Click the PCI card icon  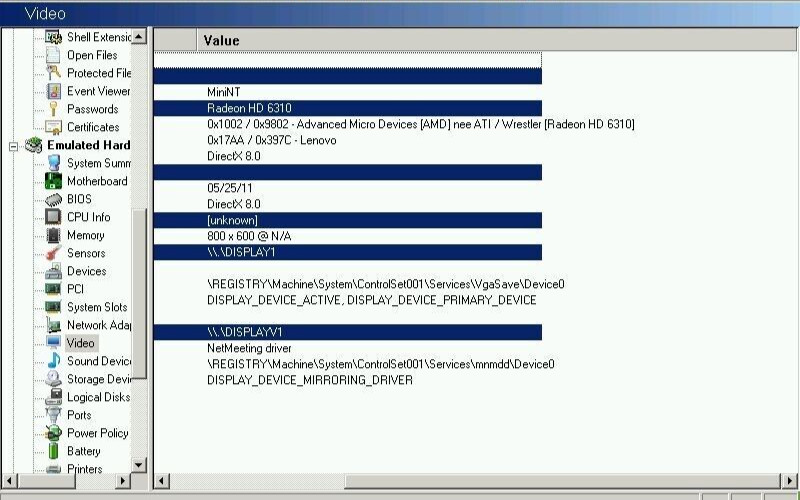click(53, 289)
